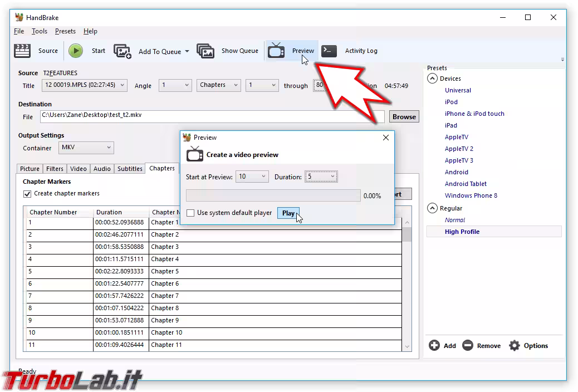Click the Source clapperboard icon
The image size is (578, 392).
coord(22,51)
